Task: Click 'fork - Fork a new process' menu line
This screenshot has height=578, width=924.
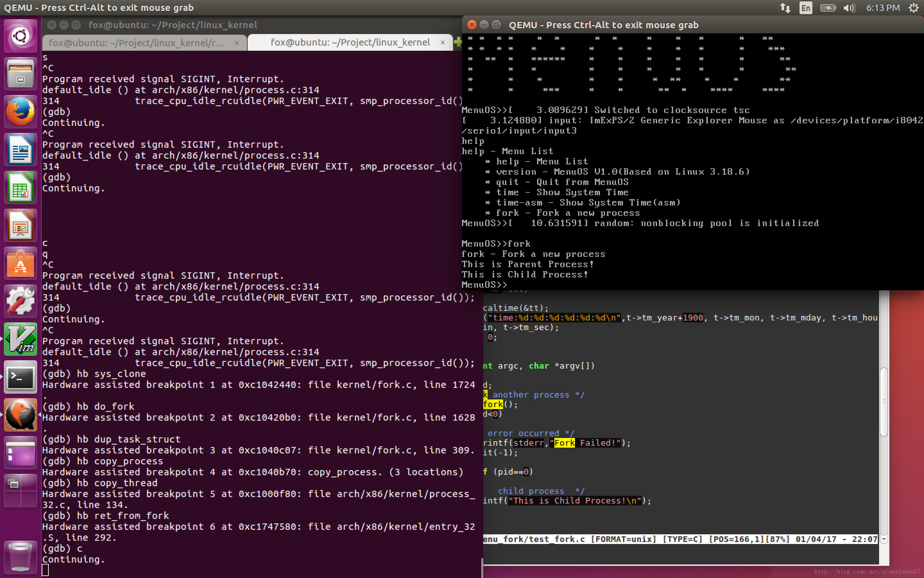Action: [x=563, y=213]
